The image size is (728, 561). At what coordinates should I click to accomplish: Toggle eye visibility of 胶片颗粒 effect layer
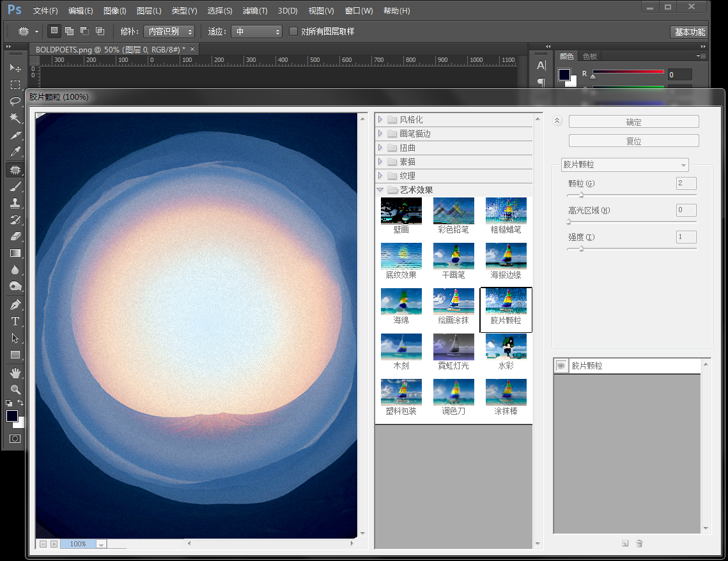pyautogui.click(x=561, y=365)
